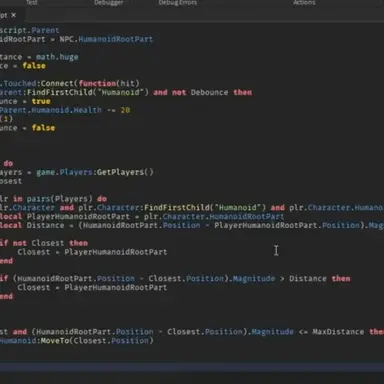Click 'function(hit)' in the Touched:Connect line
The width and height of the screenshot is (384, 384).
[109, 83]
